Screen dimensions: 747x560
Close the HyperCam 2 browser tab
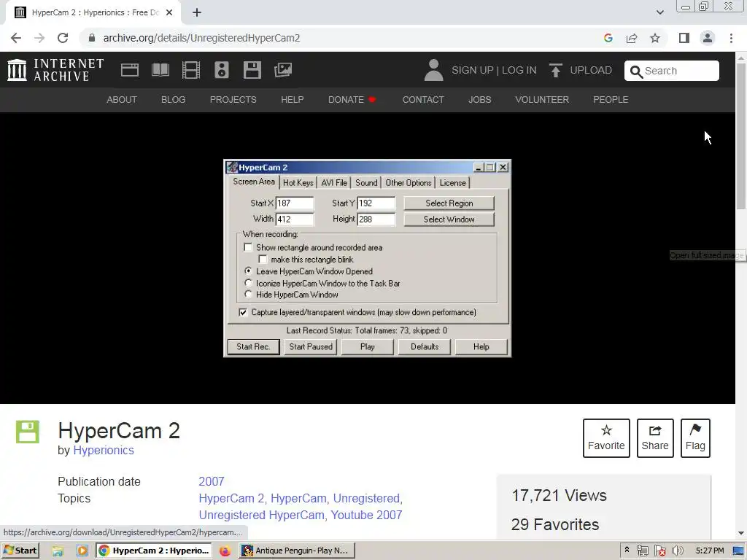(169, 13)
